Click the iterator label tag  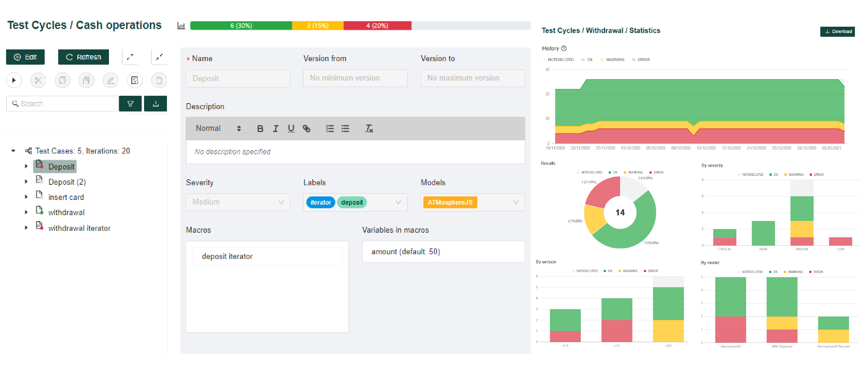[320, 202]
